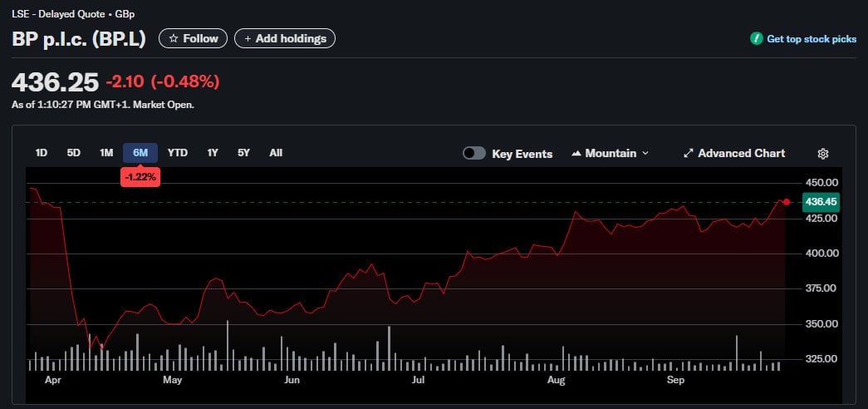The image size is (868, 409).
Task: Select the 5Y time range
Action: [243, 153]
